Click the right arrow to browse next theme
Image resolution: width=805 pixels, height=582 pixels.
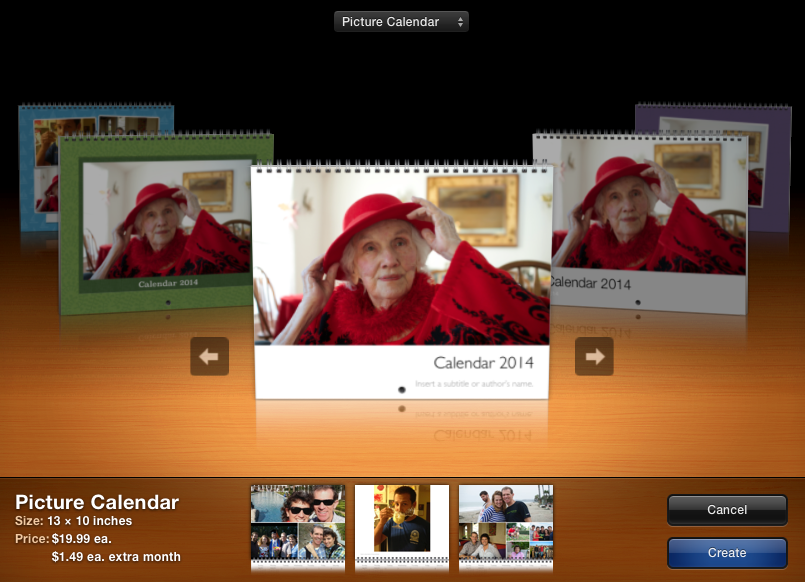(x=594, y=357)
